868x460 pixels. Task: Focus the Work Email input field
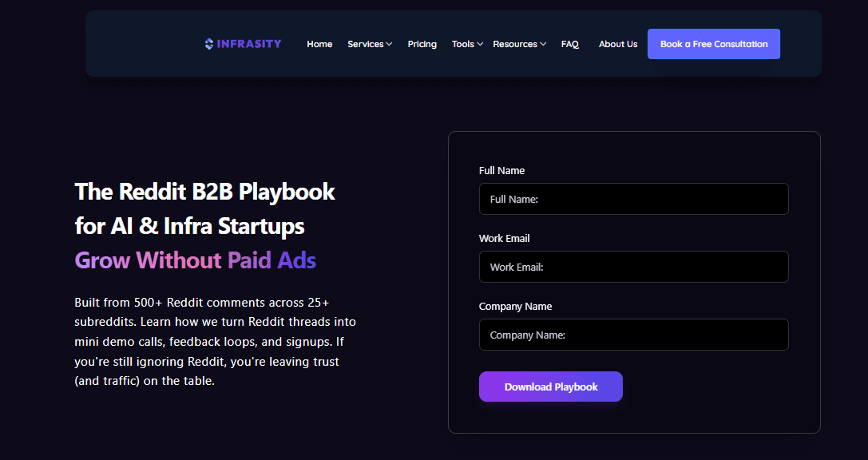point(633,267)
